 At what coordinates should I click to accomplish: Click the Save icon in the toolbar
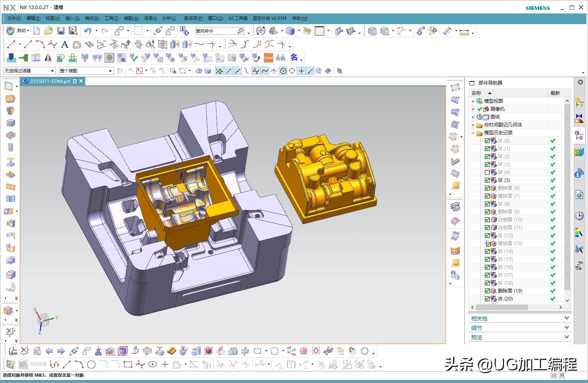[x=61, y=31]
